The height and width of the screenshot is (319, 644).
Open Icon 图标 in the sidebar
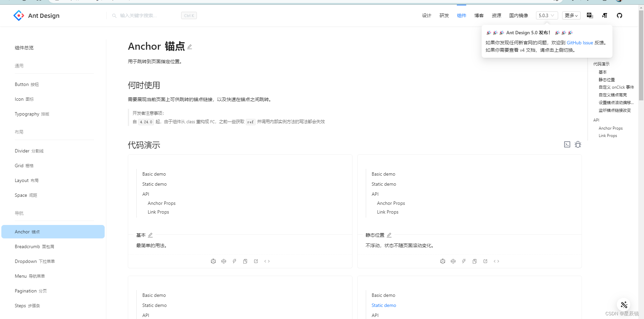click(53, 99)
